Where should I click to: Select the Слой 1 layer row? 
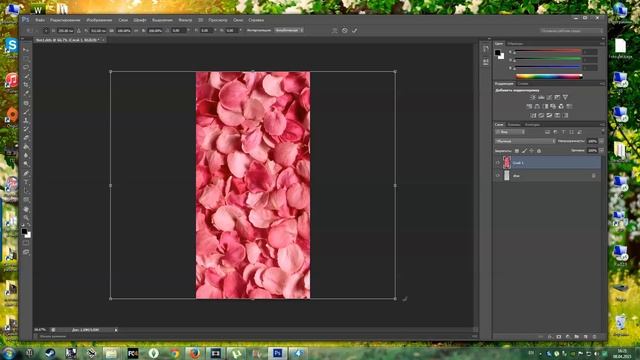(548, 162)
